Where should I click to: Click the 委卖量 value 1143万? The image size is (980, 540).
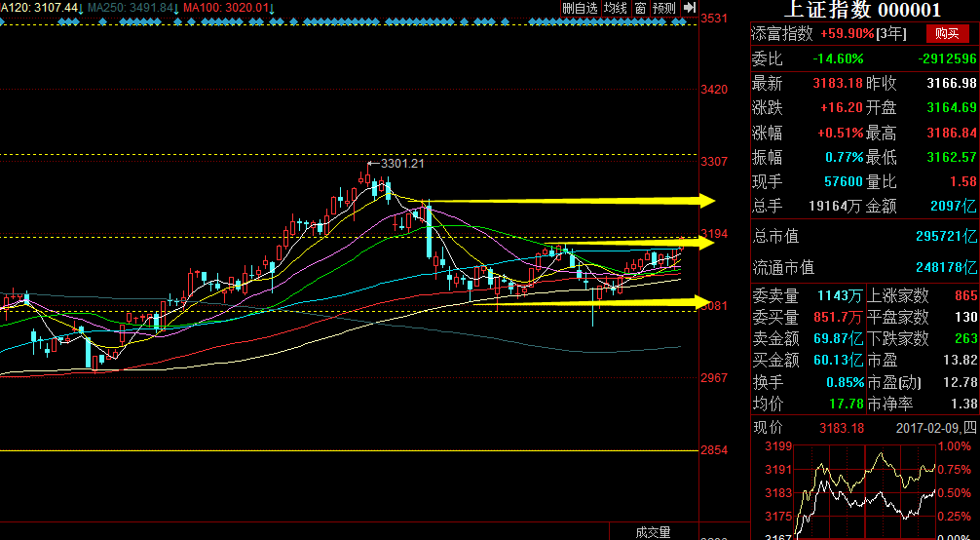[x=841, y=295]
